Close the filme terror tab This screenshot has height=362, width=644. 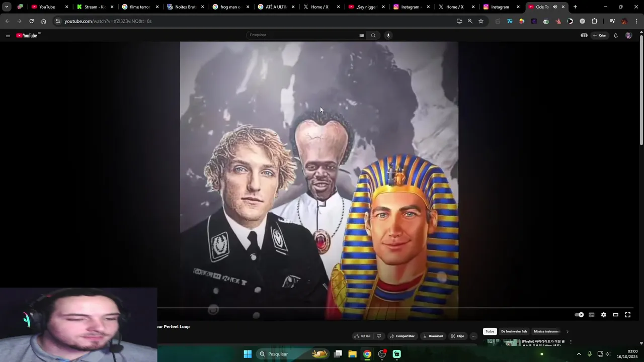pyautogui.click(x=157, y=7)
